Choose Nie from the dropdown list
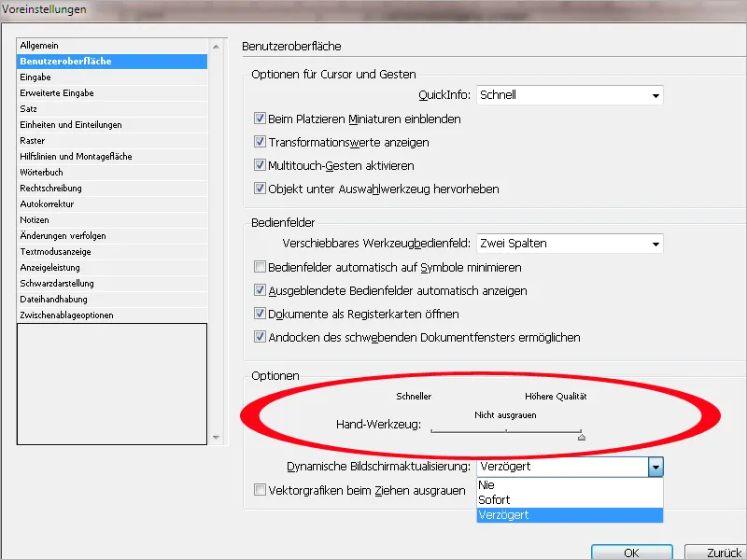 pos(570,484)
